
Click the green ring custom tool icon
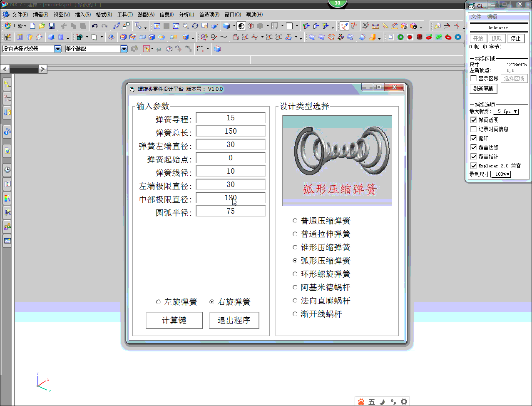[x=400, y=37]
